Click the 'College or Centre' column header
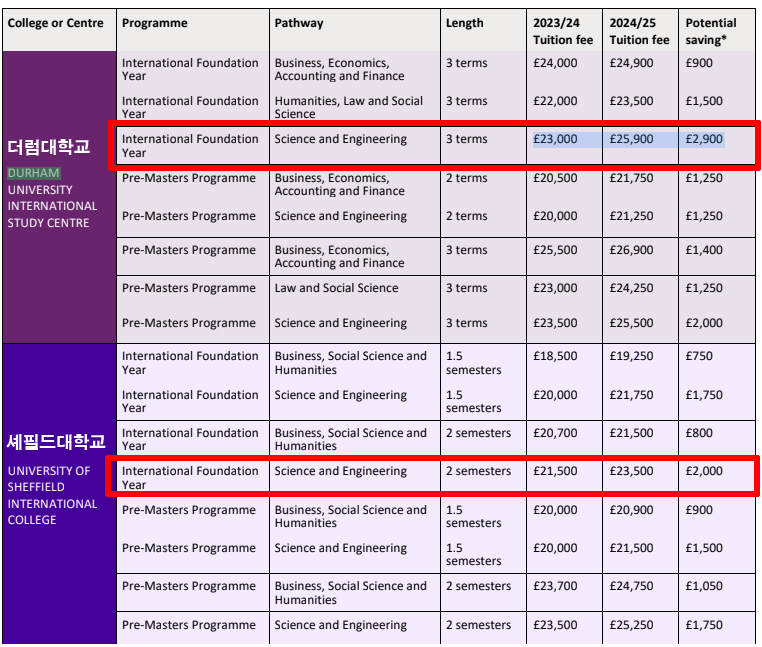The height and width of the screenshot is (647, 762). (x=55, y=23)
